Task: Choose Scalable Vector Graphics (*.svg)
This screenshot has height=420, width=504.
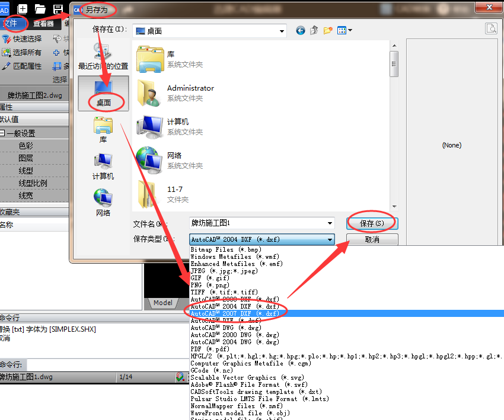Action: 247,377
